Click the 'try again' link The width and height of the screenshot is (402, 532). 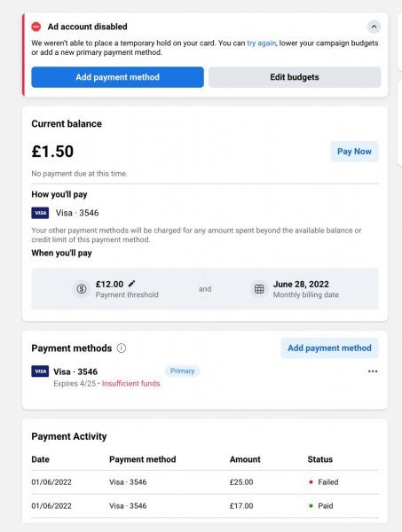tap(261, 43)
